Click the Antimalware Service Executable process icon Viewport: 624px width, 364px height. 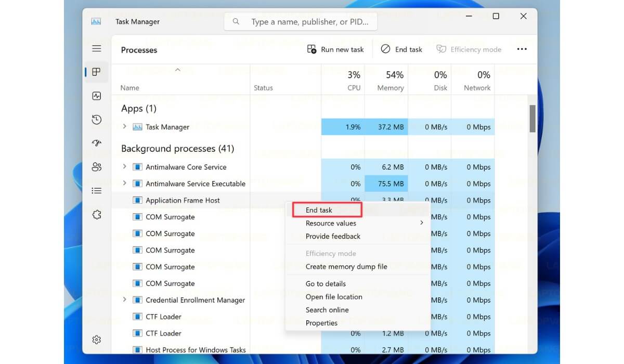[x=137, y=184]
